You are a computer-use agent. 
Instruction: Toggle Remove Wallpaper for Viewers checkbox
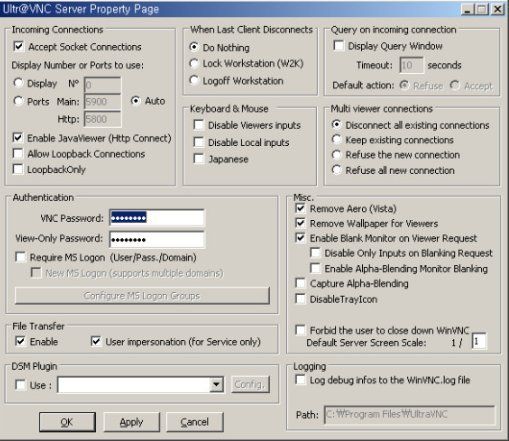[300, 223]
